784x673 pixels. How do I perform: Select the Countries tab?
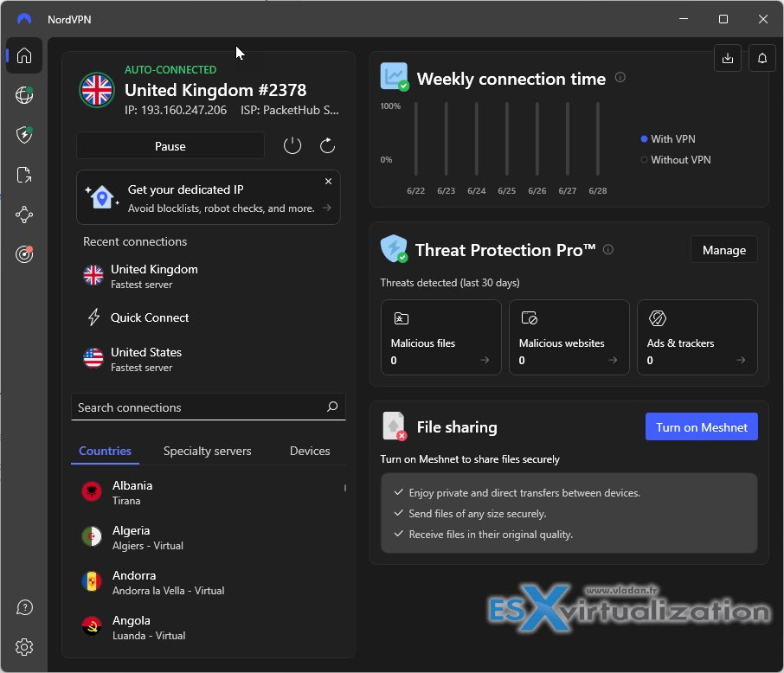(x=105, y=451)
